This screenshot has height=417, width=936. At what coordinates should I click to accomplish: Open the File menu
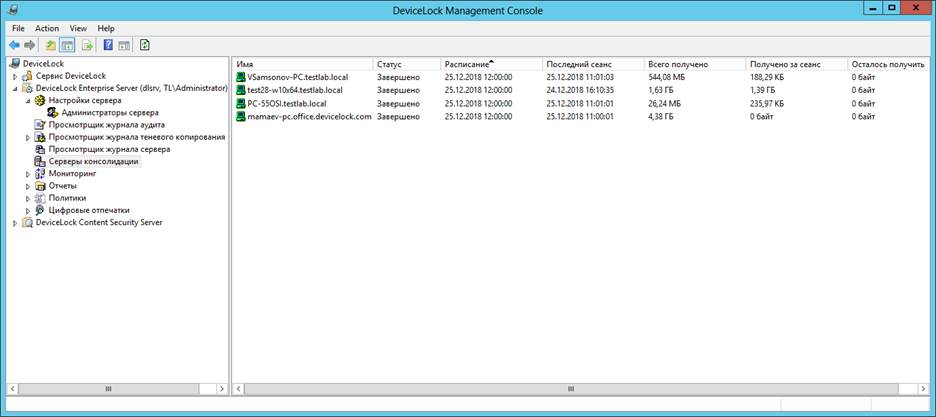18,28
